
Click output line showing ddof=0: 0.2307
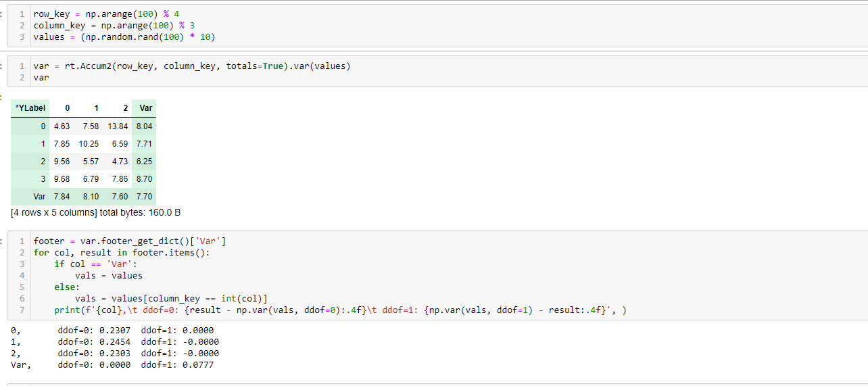click(112, 331)
